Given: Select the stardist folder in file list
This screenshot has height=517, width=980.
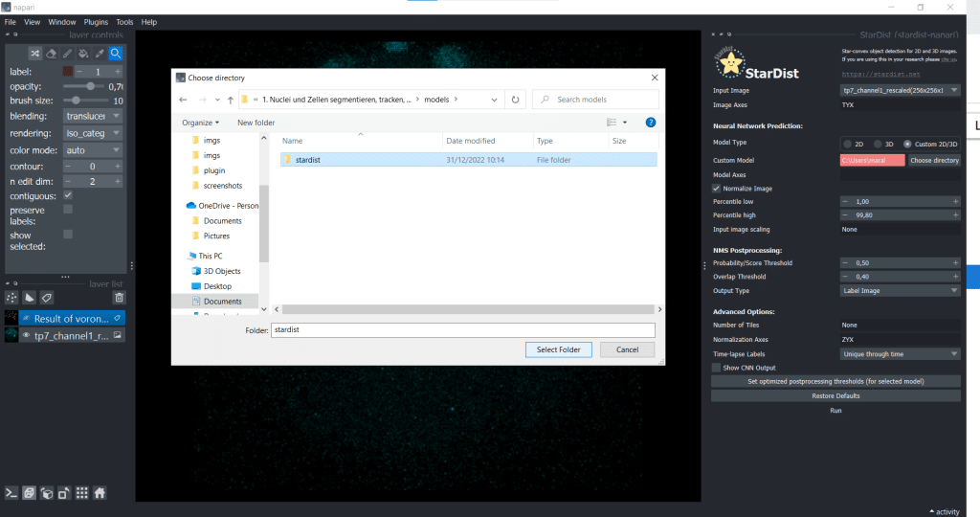Looking at the screenshot, I should click(308, 160).
